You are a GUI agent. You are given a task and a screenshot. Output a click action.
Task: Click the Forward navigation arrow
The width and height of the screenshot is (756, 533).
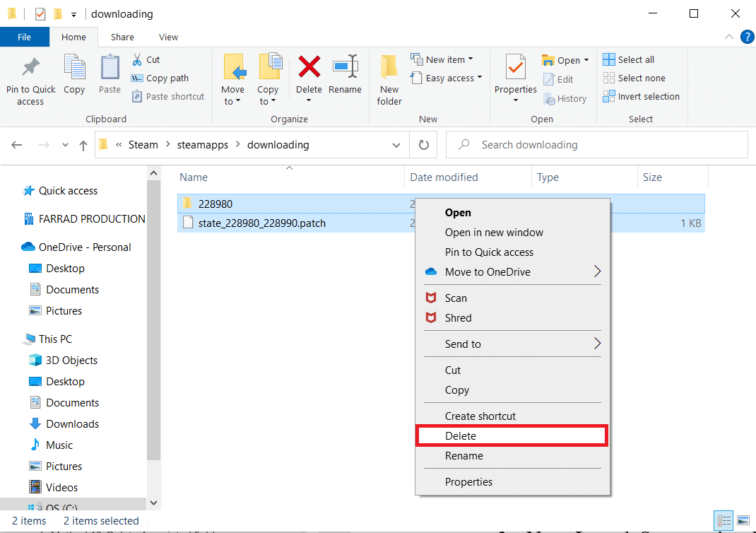(44, 145)
